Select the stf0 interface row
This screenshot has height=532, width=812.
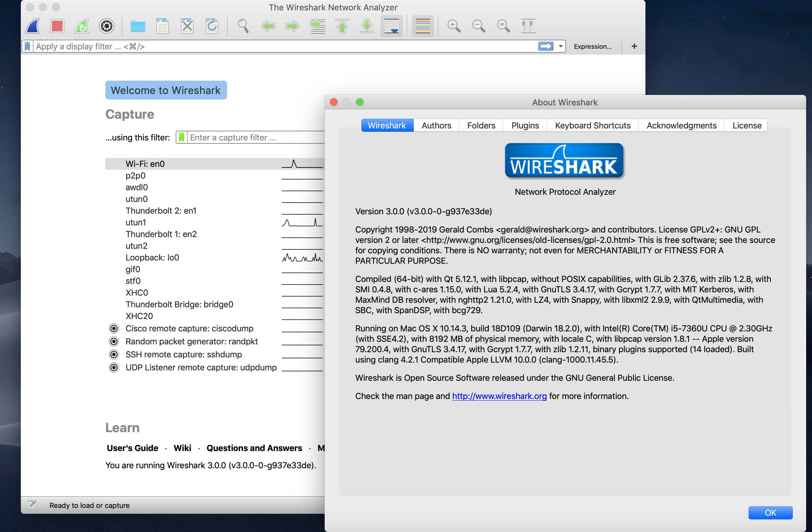(x=214, y=281)
